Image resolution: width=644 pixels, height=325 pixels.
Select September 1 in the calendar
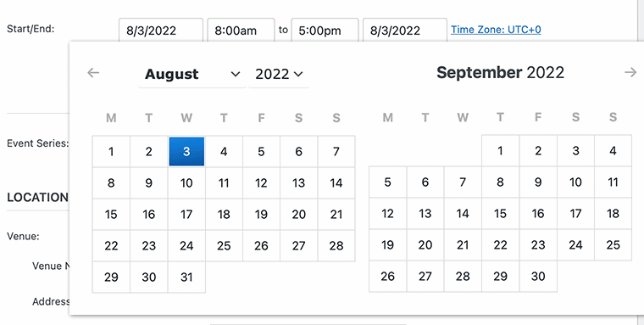click(x=500, y=150)
